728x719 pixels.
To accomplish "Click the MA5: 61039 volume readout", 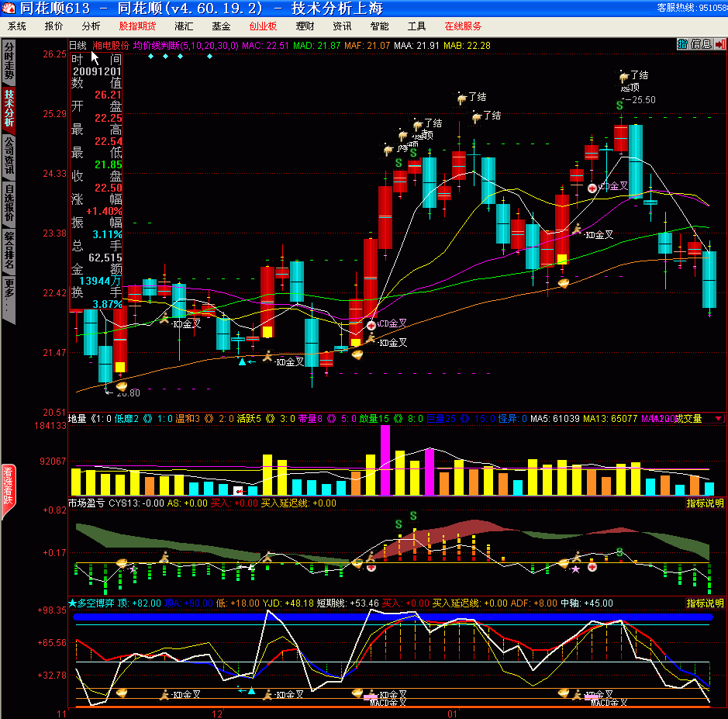I will point(555,419).
